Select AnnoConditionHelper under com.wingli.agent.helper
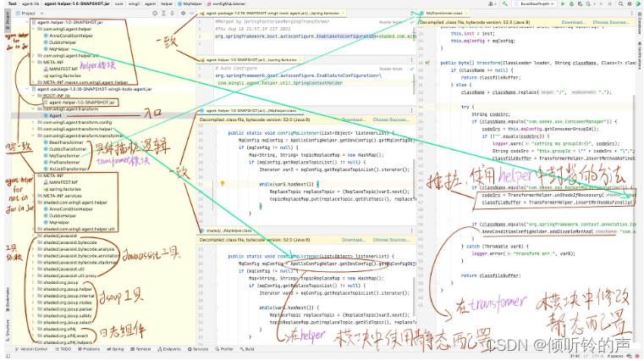644x361 pixels. [x=70, y=36]
